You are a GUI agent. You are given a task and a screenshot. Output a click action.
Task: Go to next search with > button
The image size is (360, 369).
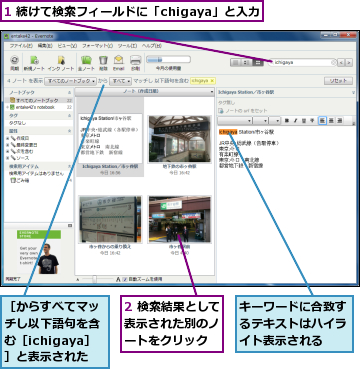click(349, 62)
